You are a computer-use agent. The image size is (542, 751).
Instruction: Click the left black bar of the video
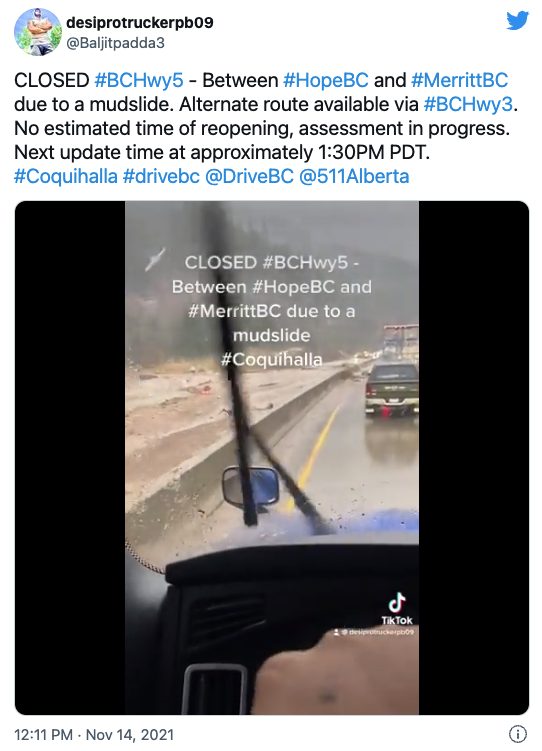tap(70, 457)
